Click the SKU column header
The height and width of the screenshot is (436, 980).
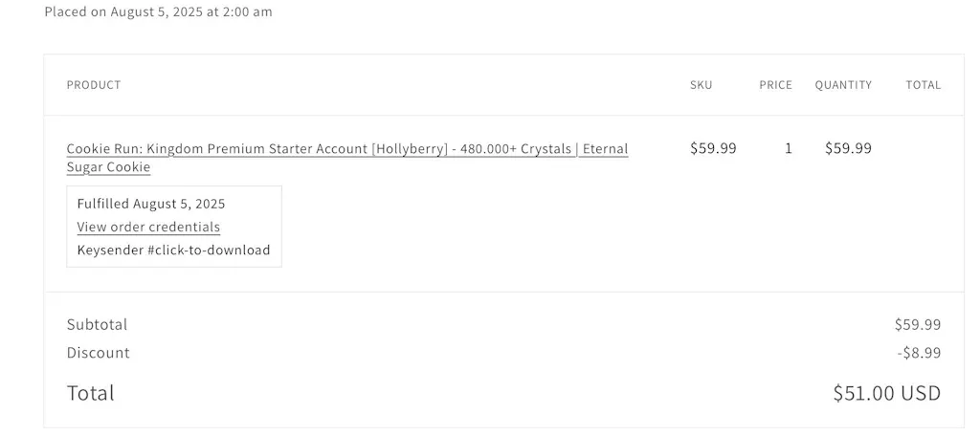point(701,85)
